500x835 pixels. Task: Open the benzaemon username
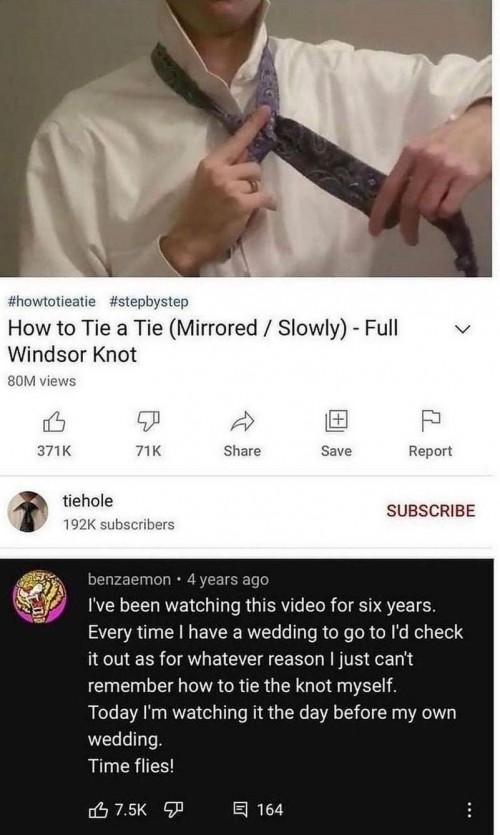(129, 579)
